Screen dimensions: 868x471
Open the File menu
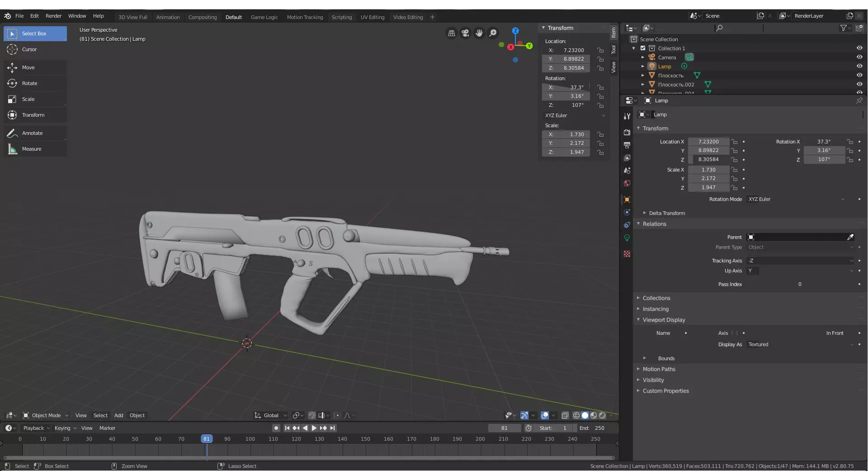click(x=19, y=16)
